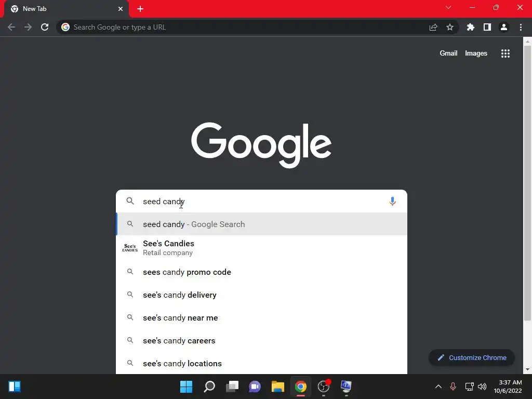Click the back navigation arrow
The height and width of the screenshot is (399, 532).
point(11,27)
